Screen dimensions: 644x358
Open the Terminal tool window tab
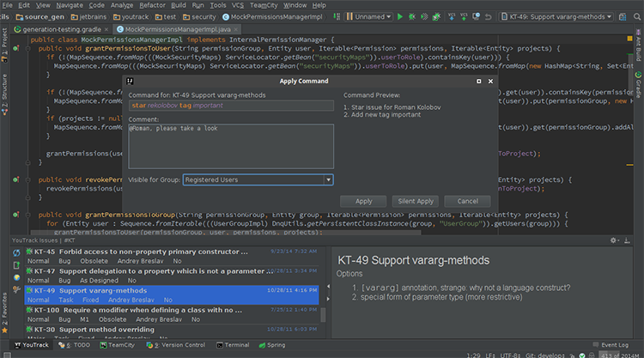coord(233,345)
